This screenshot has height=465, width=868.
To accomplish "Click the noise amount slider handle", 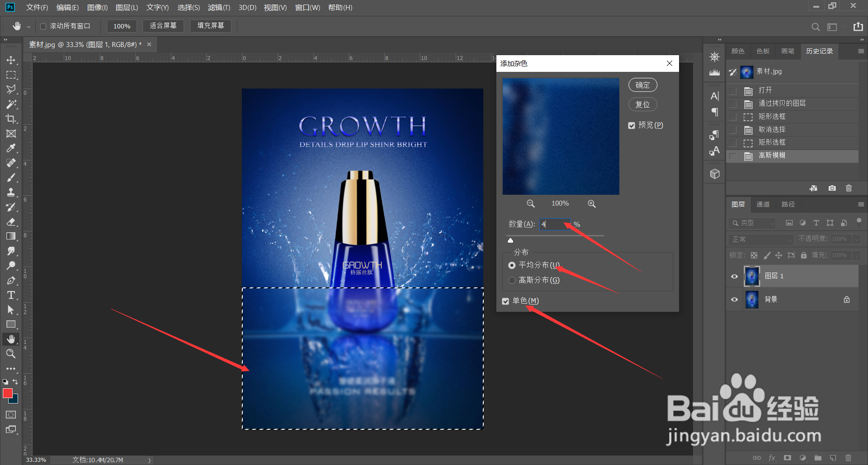I will pos(510,240).
